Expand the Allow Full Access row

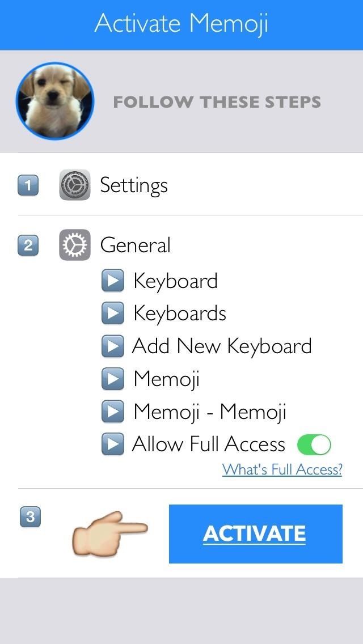tap(113, 444)
